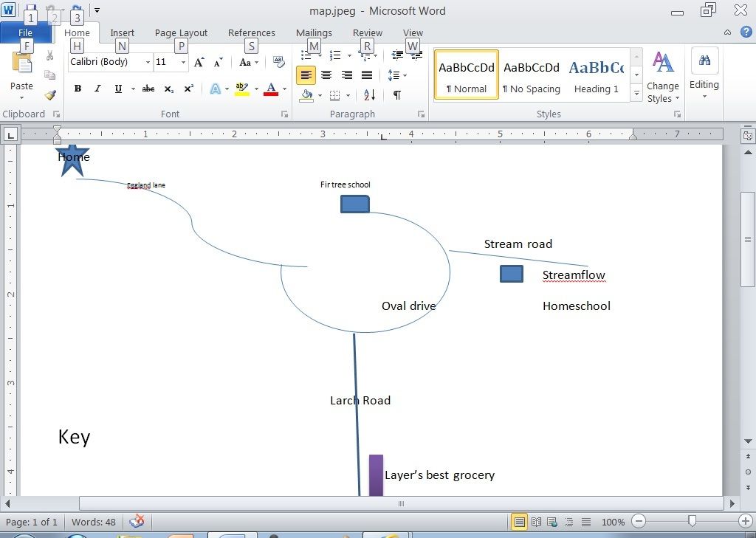This screenshot has height=538, width=756.
Task: Click the Words: 48 count in status bar
Action: click(x=93, y=522)
